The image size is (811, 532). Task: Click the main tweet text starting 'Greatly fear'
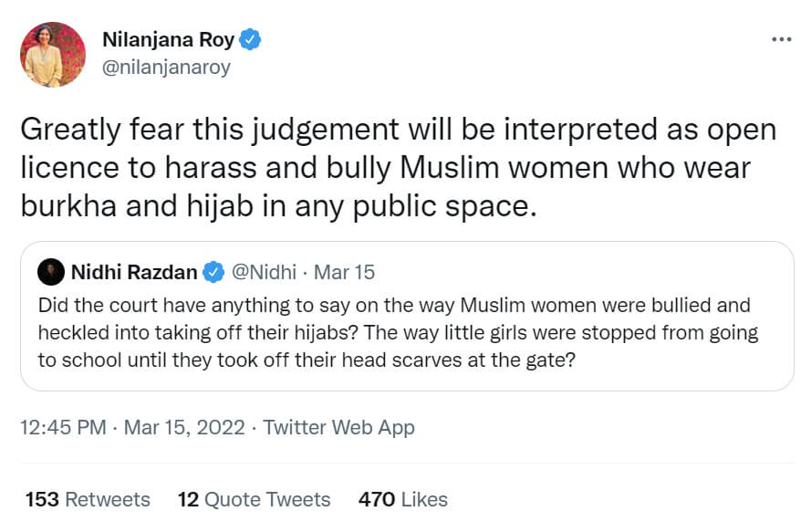click(x=398, y=168)
